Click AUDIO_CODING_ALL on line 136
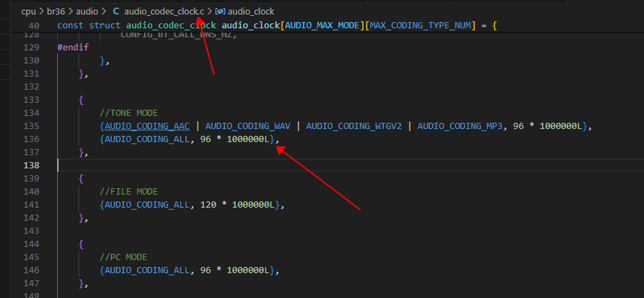Image resolution: width=644 pixels, height=298 pixels. coord(147,139)
